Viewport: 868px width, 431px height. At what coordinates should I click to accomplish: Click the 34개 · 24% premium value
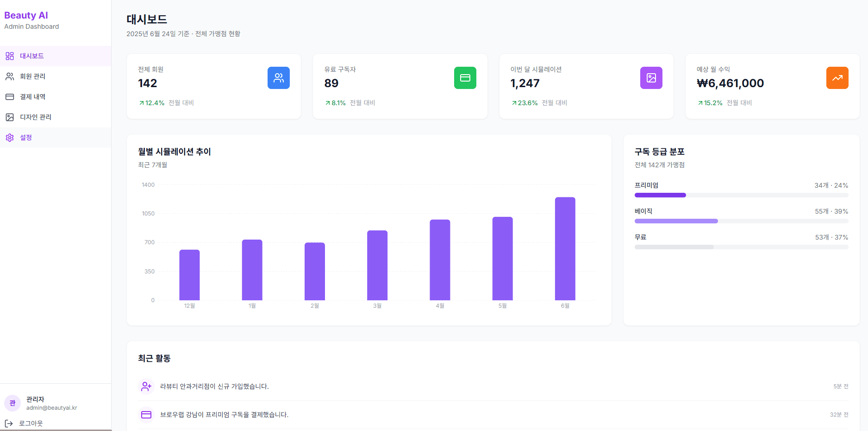(831, 185)
